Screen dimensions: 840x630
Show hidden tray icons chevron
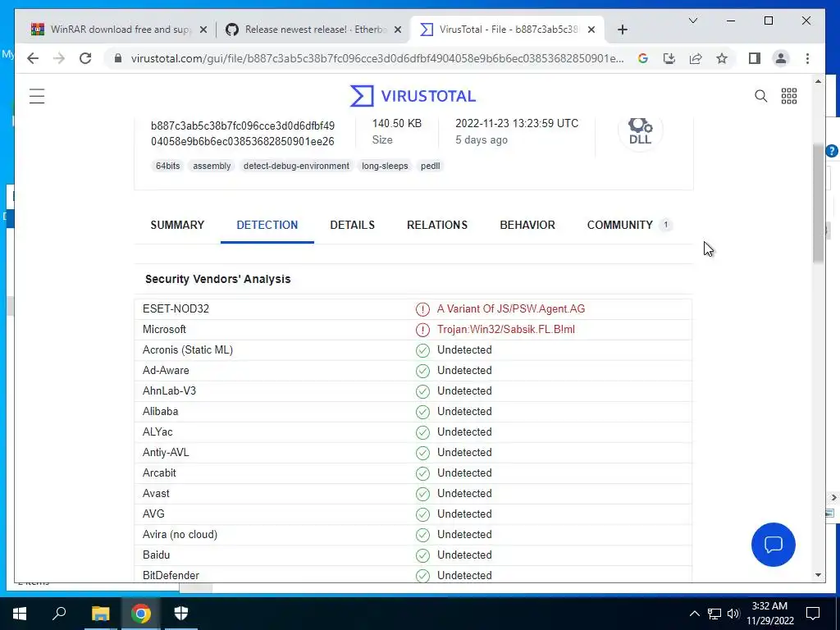click(694, 614)
